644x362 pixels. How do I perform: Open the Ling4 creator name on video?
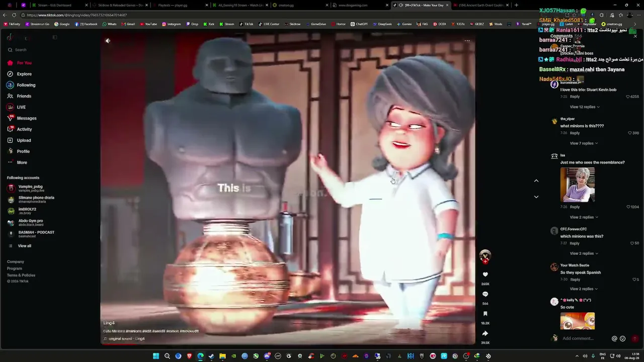coord(109,323)
